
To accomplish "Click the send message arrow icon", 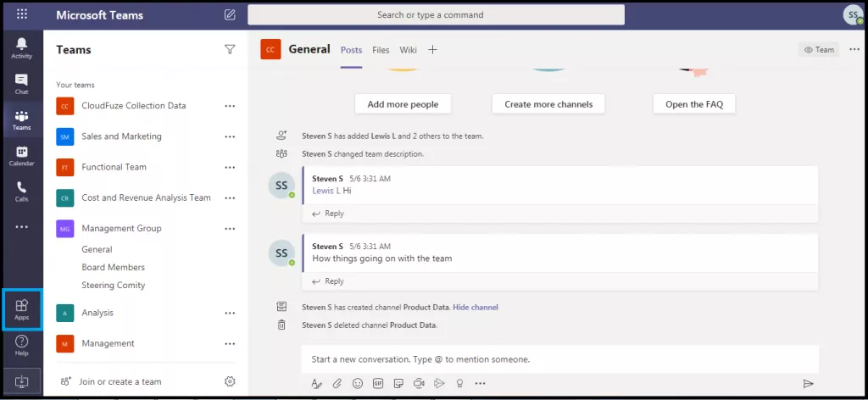I will 808,384.
